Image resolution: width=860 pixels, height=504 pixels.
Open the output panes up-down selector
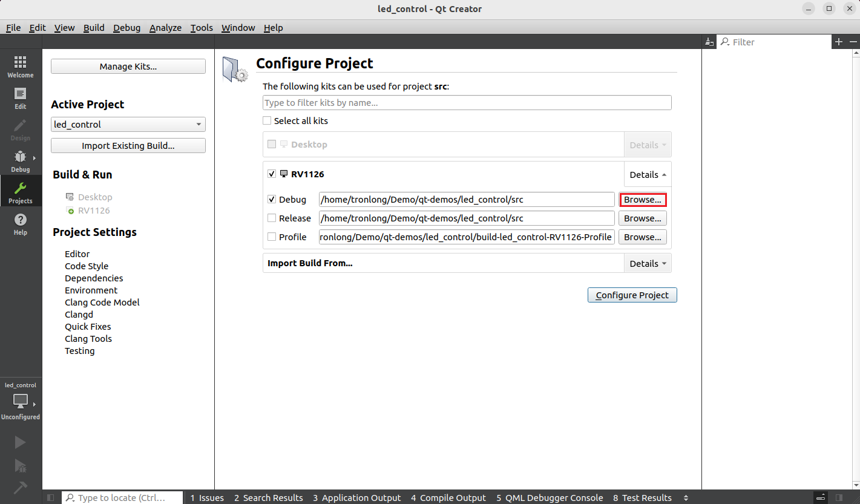click(686, 498)
